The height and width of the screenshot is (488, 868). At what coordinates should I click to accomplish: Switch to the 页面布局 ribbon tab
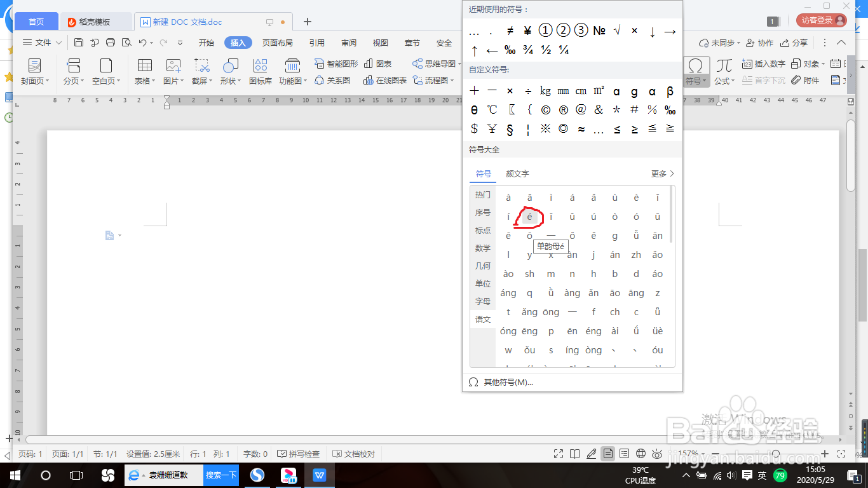278,43
